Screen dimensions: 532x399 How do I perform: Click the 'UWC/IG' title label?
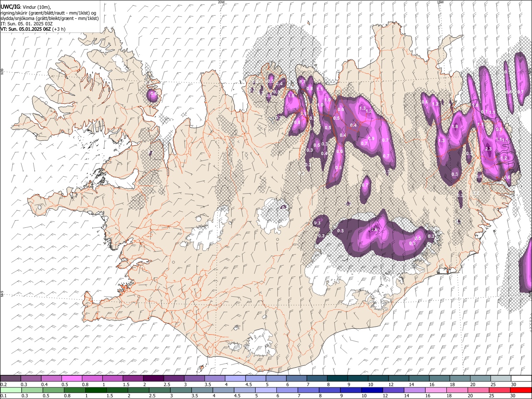10,7
